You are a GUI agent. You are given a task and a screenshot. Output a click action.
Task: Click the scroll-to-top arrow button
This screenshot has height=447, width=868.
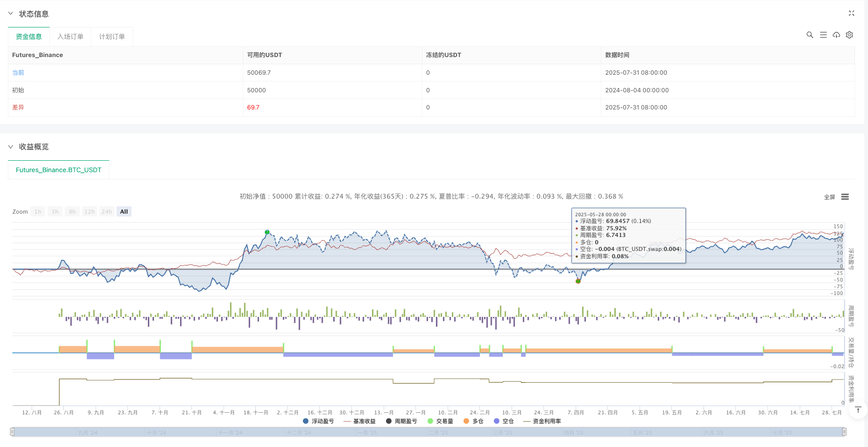point(858,410)
